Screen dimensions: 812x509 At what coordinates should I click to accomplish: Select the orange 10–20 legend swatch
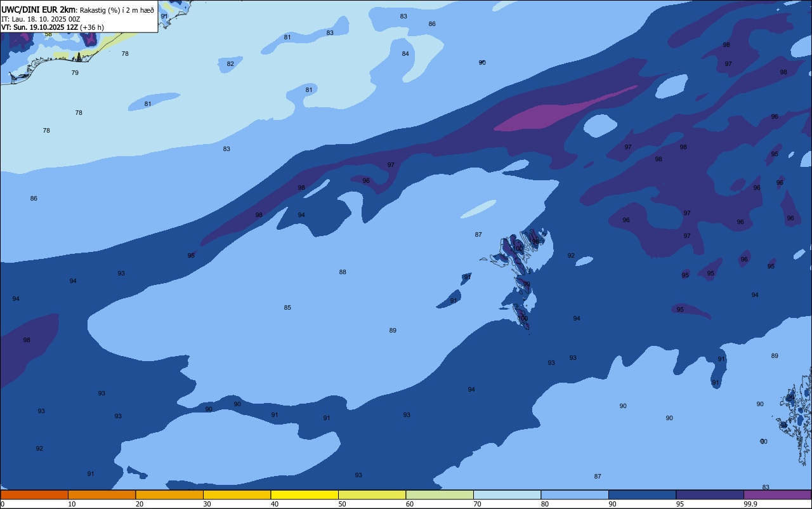[101, 494]
